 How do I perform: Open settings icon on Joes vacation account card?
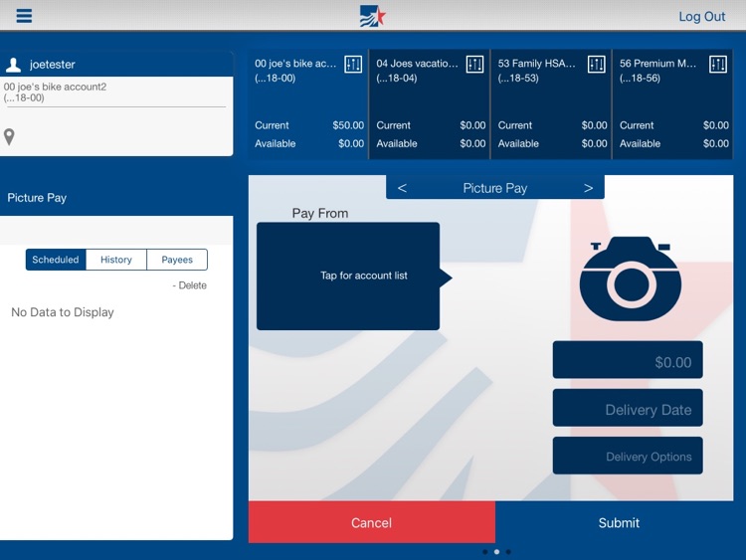(x=474, y=65)
